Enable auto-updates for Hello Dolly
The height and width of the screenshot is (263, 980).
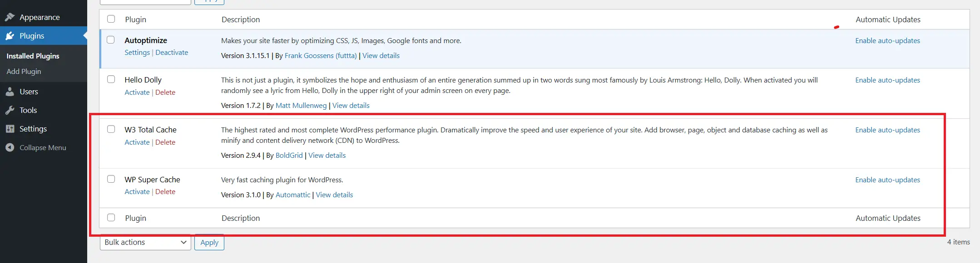(888, 80)
